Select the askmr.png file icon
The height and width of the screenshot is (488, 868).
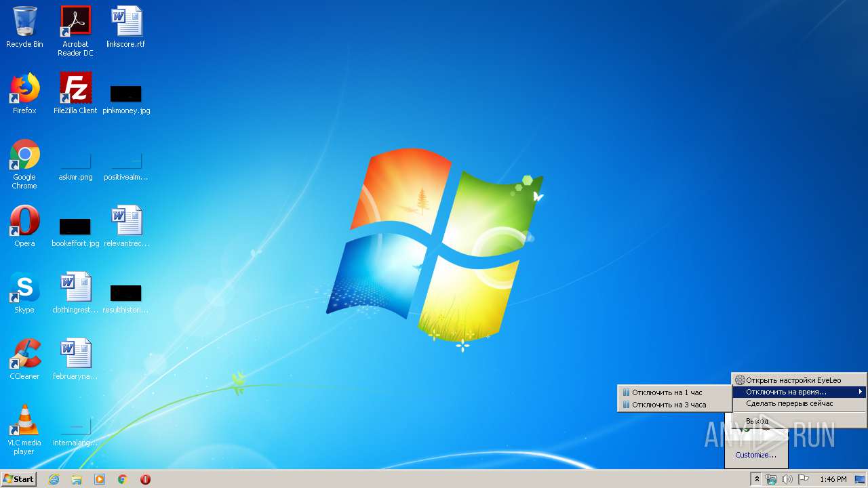click(75, 166)
